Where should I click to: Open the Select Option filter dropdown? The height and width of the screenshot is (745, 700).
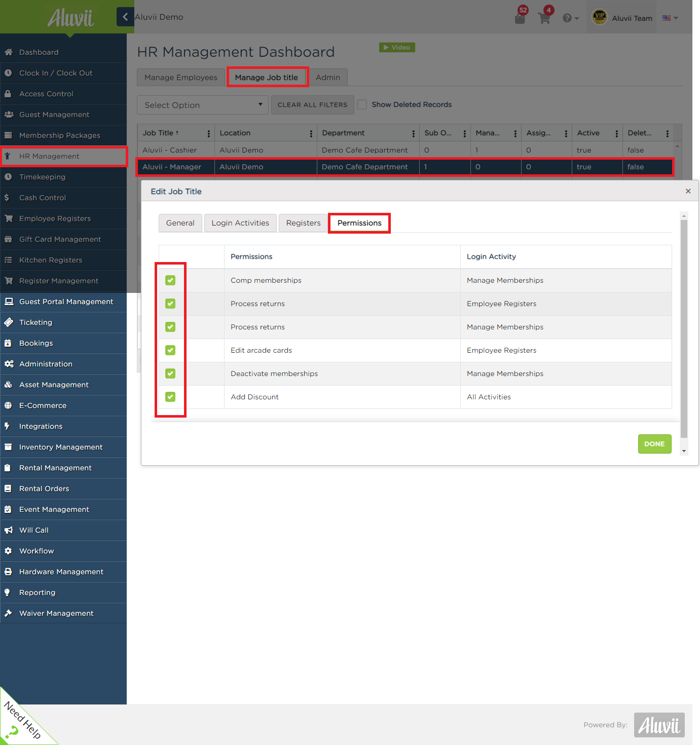[x=202, y=105]
